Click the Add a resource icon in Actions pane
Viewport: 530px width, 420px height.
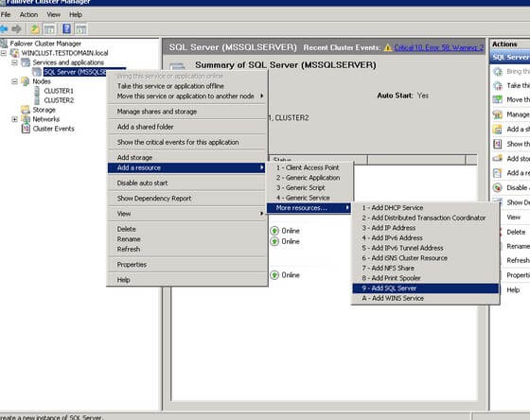click(498, 173)
